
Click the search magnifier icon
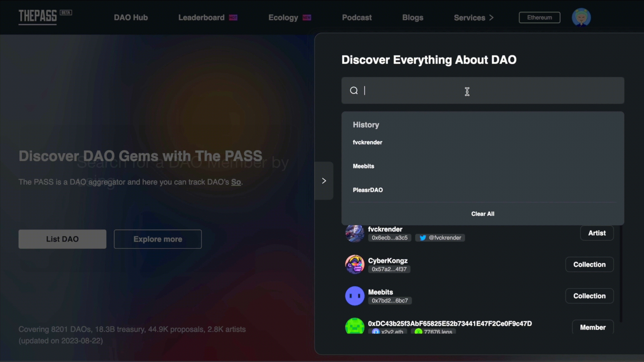354,90
